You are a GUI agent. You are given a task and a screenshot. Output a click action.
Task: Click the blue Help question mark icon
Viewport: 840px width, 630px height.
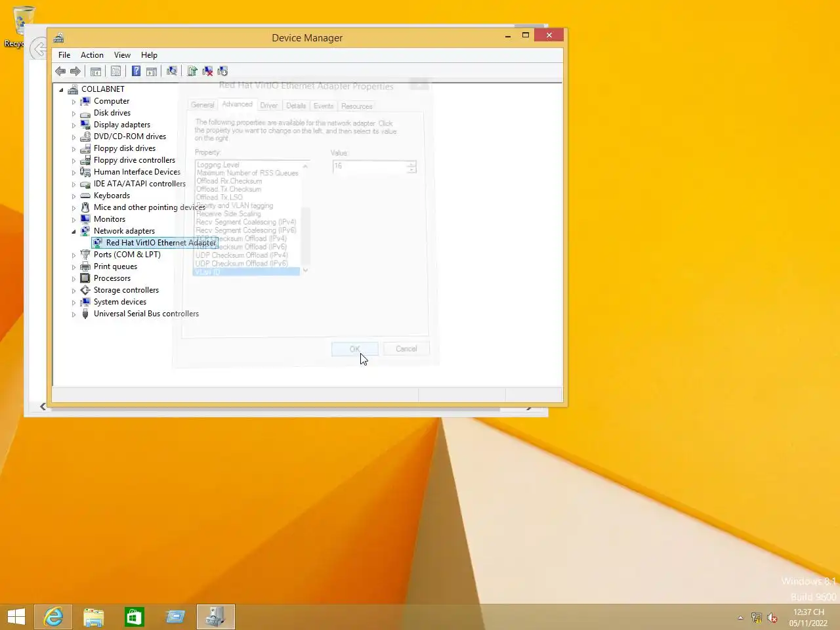[136, 71]
